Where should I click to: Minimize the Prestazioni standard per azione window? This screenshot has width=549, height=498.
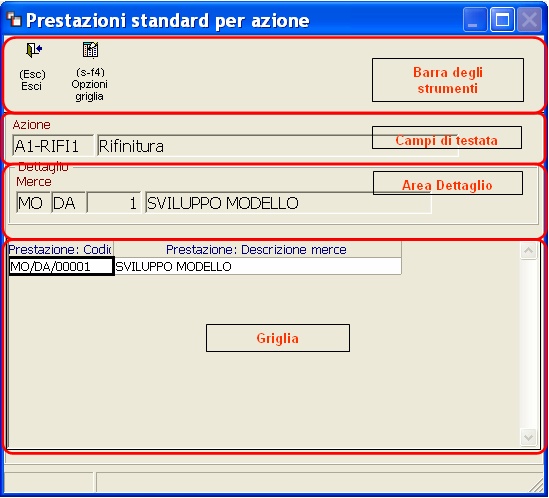coord(475,20)
